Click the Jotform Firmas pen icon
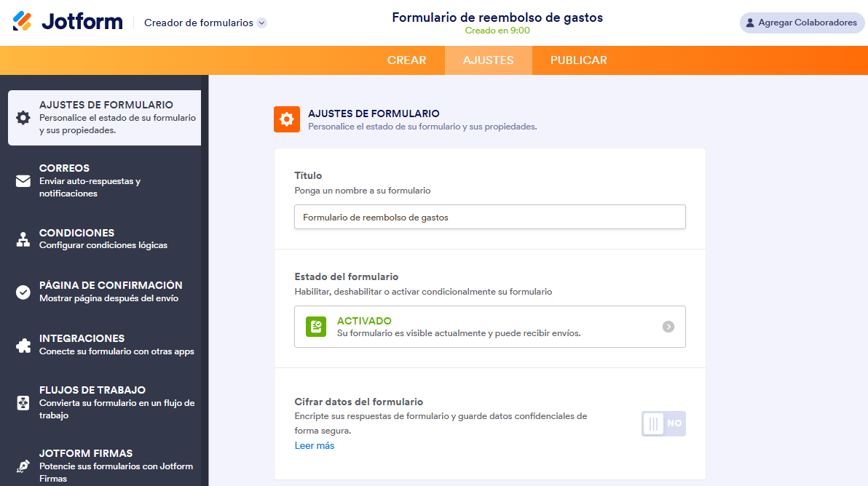868x486 pixels. coord(23,466)
